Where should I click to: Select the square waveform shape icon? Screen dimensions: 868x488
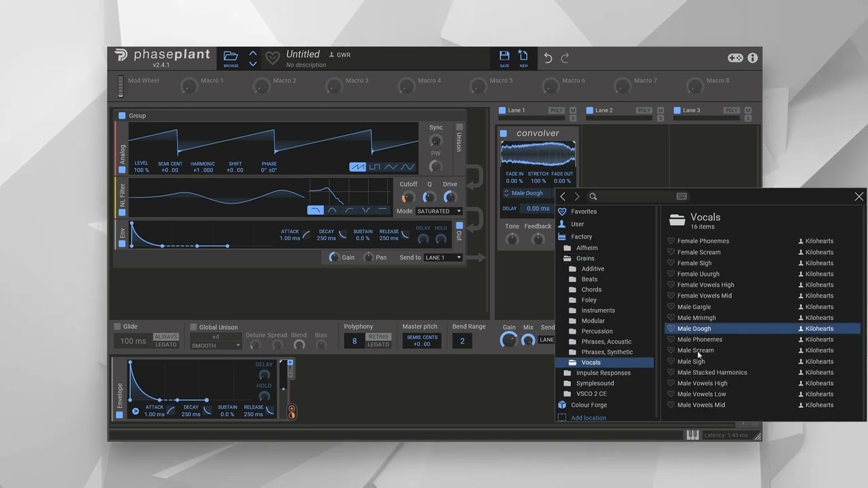point(374,167)
